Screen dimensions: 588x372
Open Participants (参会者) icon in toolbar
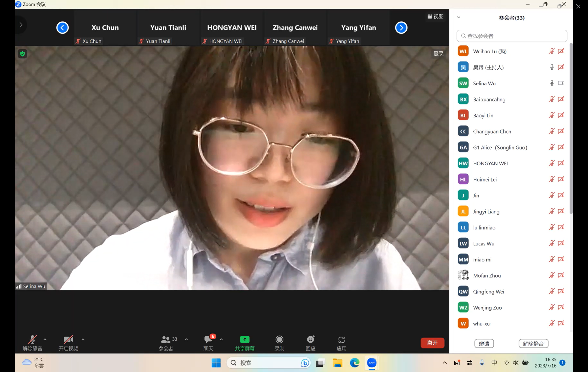tap(166, 340)
